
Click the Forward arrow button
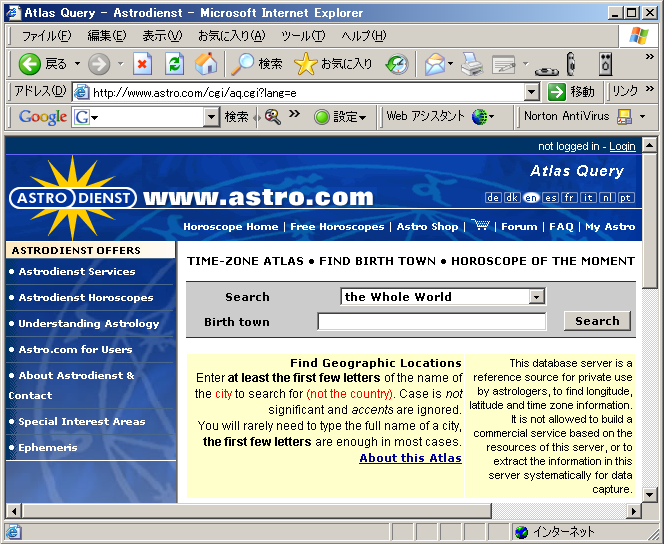point(99,64)
